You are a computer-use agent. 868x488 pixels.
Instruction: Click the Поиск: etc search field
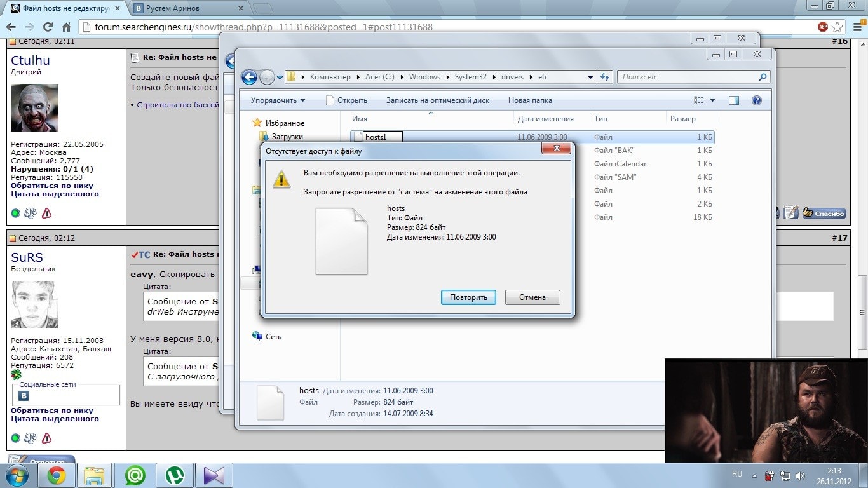tap(688, 77)
